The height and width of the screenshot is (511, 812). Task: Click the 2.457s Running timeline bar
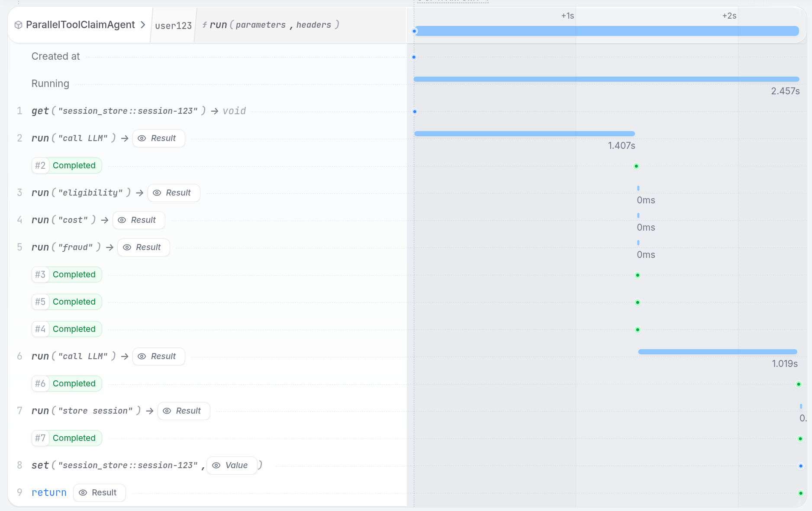coord(606,79)
